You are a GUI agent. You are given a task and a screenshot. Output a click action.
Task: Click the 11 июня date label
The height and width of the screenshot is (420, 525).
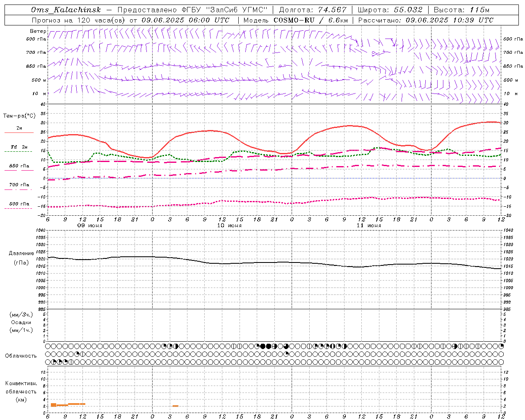(x=369, y=226)
